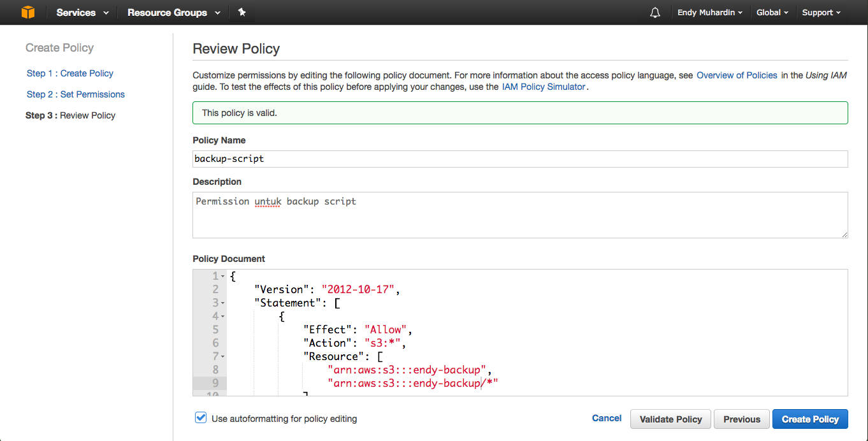Viewport: 868px width, 441px height.
Task: Open the Resource Groups menu
Action: coord(174,12)
